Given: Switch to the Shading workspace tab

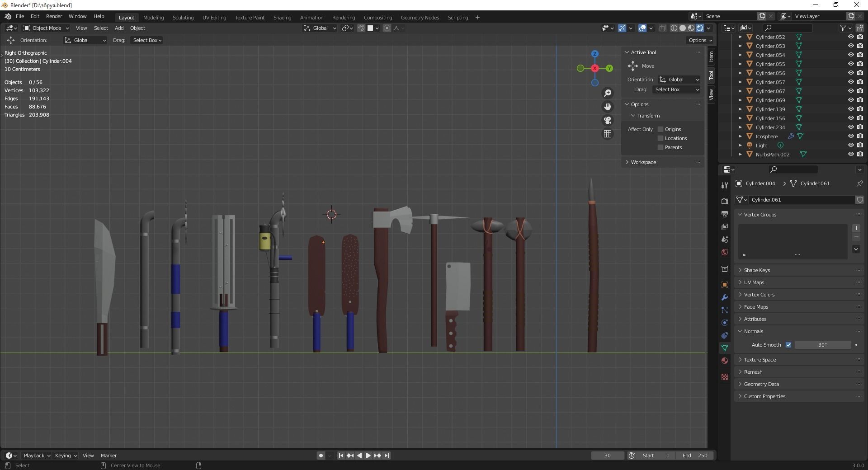Looking at the screenshot, I should pyautogui.click(x=282, y=18).
